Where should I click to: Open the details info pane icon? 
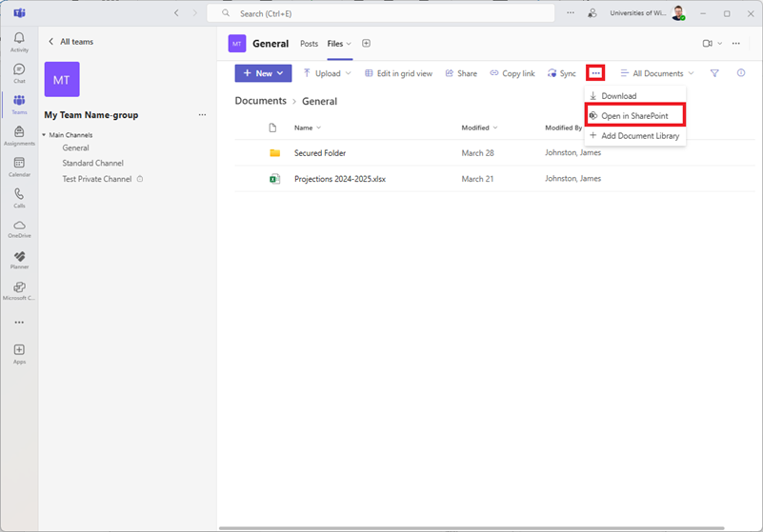[741, 73]
